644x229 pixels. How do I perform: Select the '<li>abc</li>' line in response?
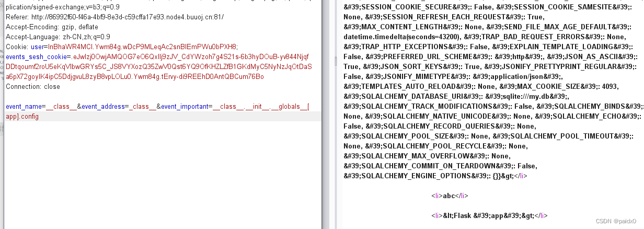point(450,196)
